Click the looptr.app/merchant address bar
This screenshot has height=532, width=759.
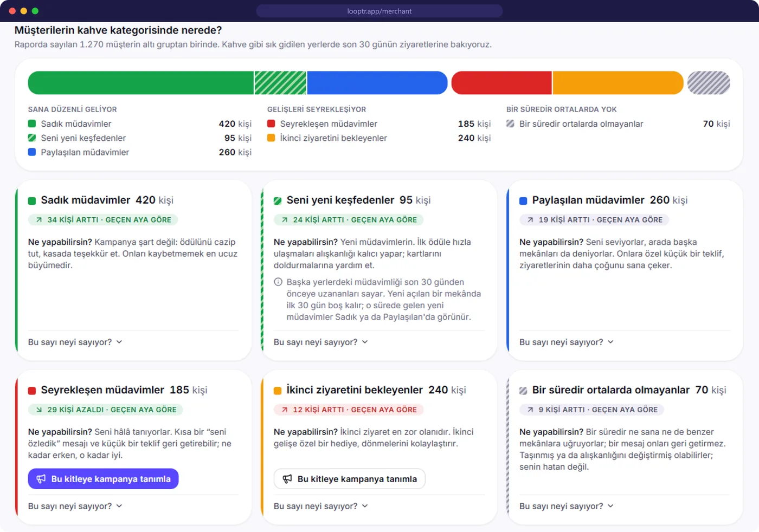coord(379,11)
